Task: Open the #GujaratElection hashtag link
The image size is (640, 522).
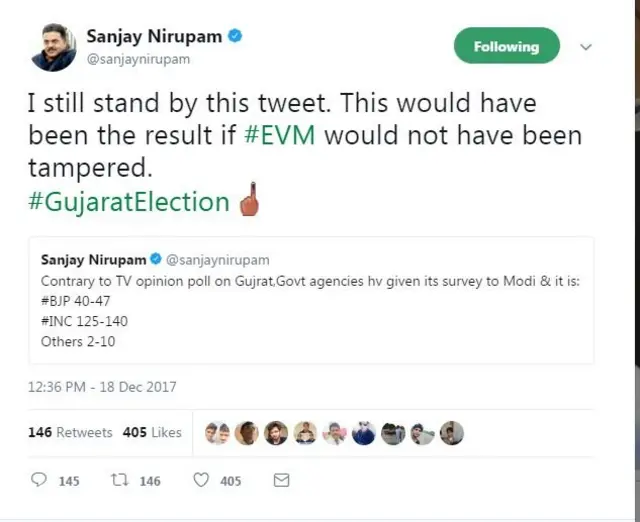Action: point(129,202)
